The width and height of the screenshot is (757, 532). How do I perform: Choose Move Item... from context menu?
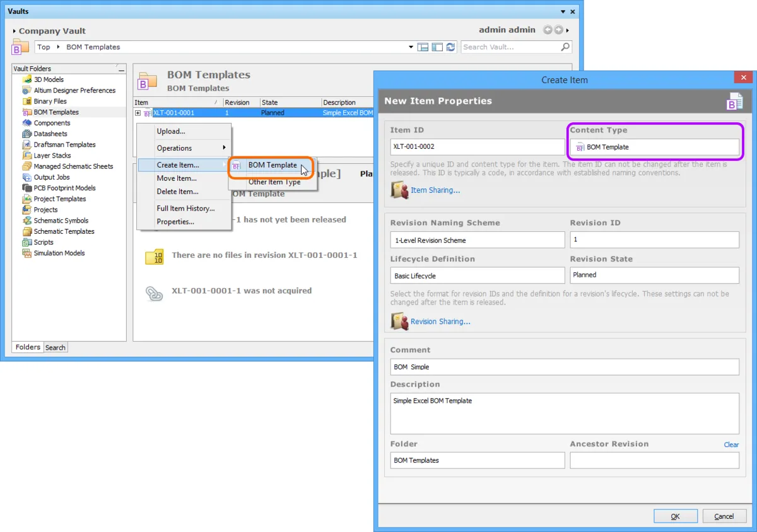click(185, 178)
